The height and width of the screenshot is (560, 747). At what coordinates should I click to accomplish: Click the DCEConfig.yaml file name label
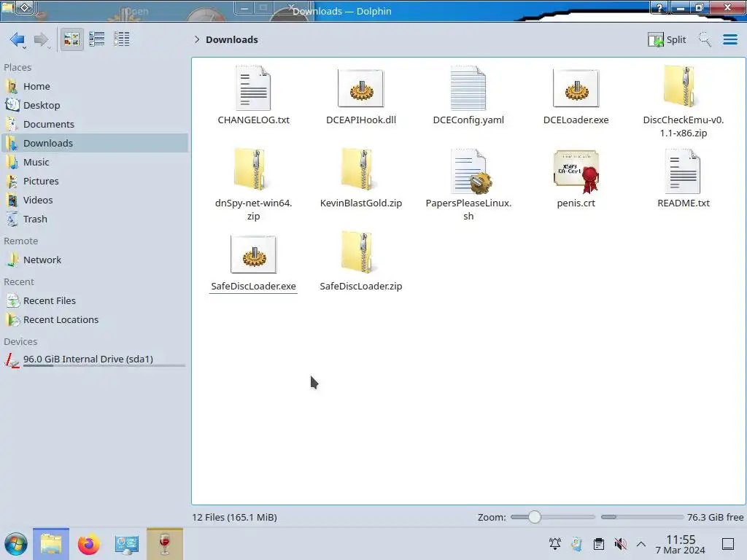(x=468, y=120)
